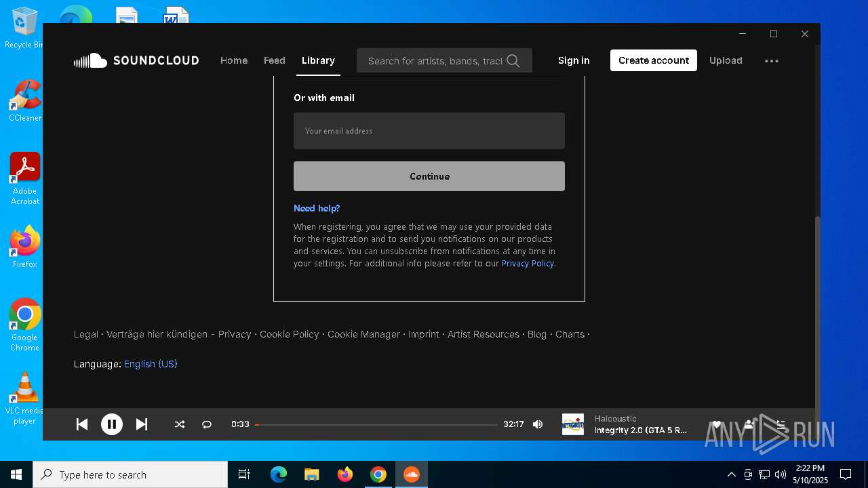The width and height of the screenshot is (868, 488).
Task: Select the SoundCloud taskbar app icon
Action: click(x=412, y=474)
